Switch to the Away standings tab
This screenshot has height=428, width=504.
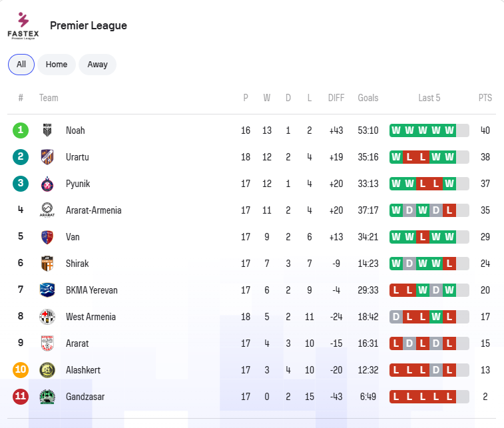click(x=97, y=65)
